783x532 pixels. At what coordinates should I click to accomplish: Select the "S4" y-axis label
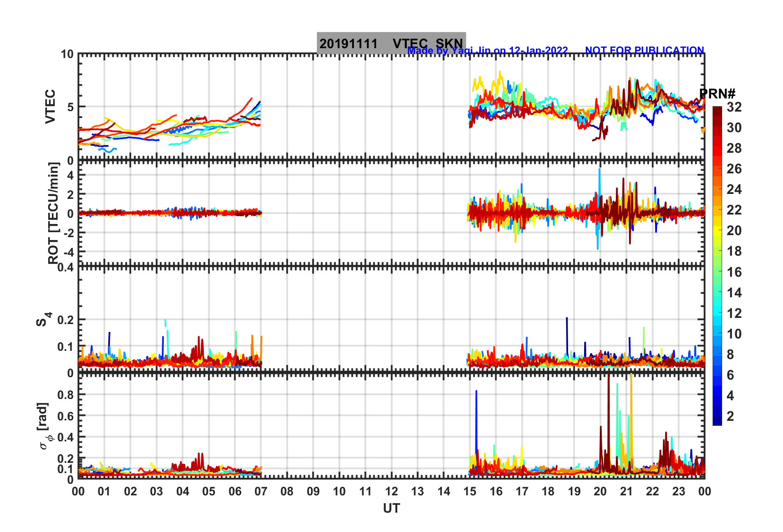point(43,320)
